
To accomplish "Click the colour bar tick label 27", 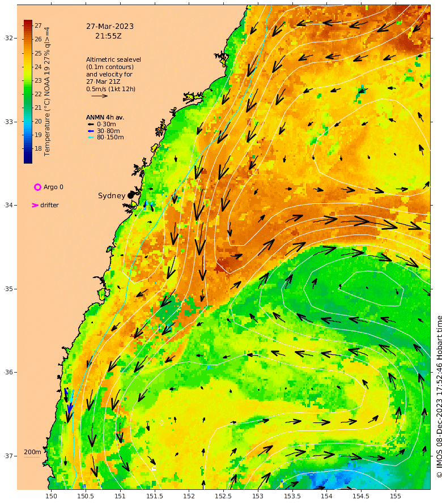I will coord(39,25).
